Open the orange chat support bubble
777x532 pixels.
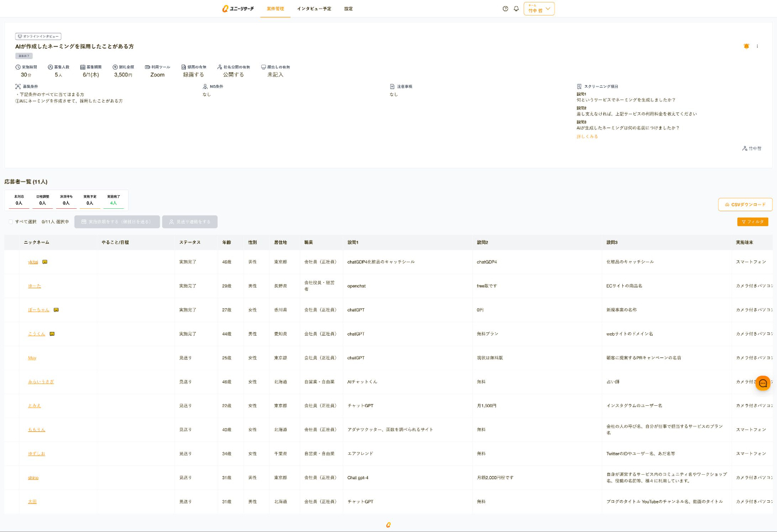[x=763, y=383]
